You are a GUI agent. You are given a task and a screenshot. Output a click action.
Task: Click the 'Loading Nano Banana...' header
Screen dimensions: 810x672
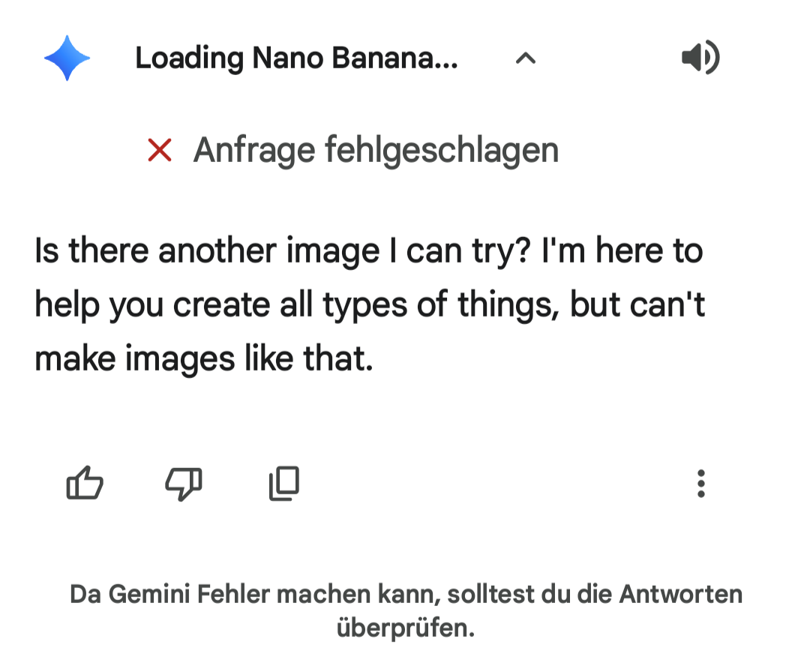pos(295,58)
